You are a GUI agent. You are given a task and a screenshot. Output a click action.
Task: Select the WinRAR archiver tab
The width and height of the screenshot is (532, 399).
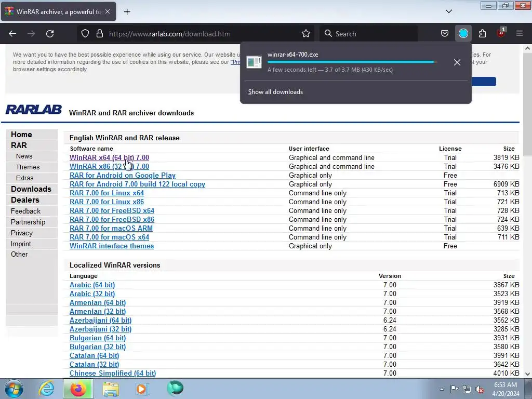(x=58, y=11)
